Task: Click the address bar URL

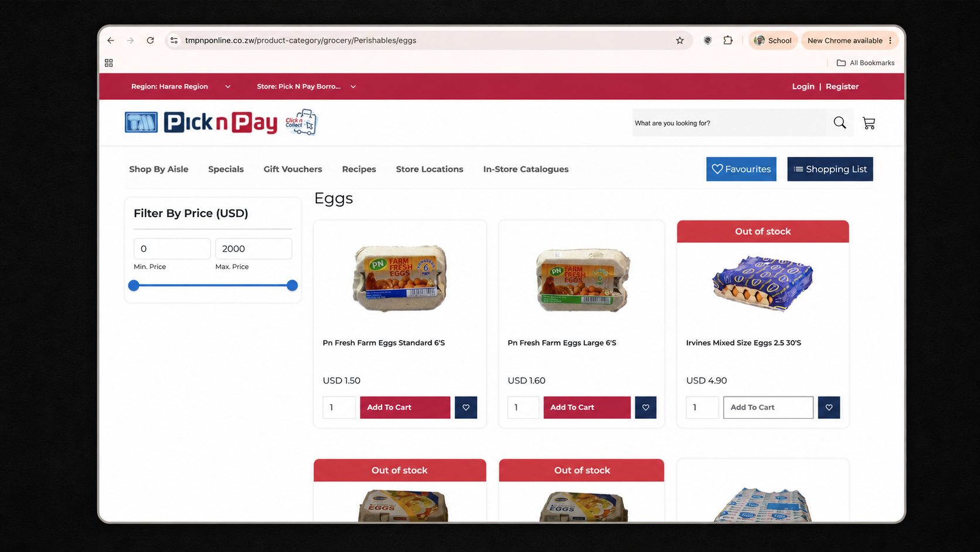Action: 301,40
